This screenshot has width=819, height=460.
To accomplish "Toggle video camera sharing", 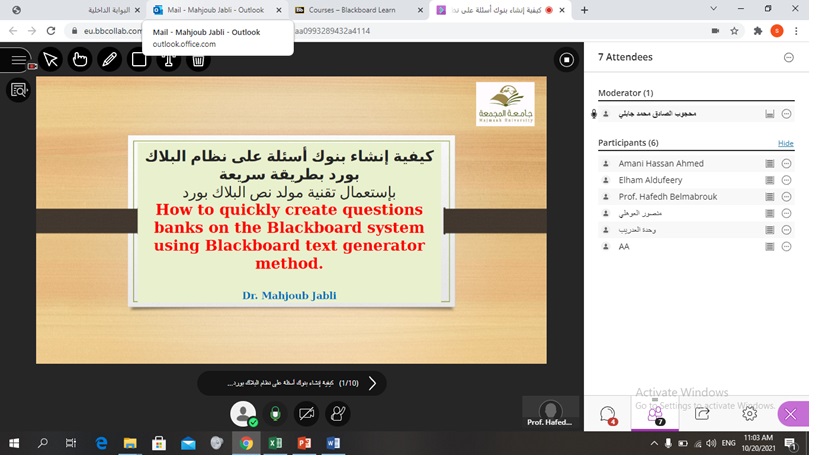I will coord(307,414).
